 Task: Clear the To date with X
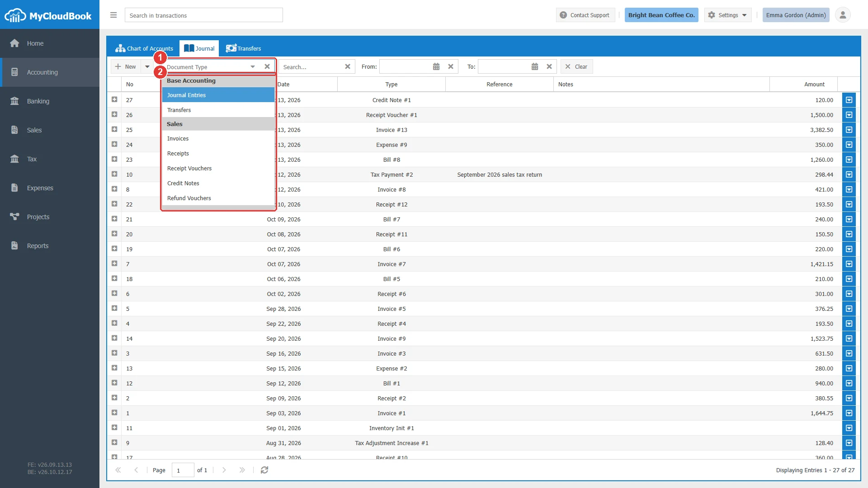click(549, 66)
